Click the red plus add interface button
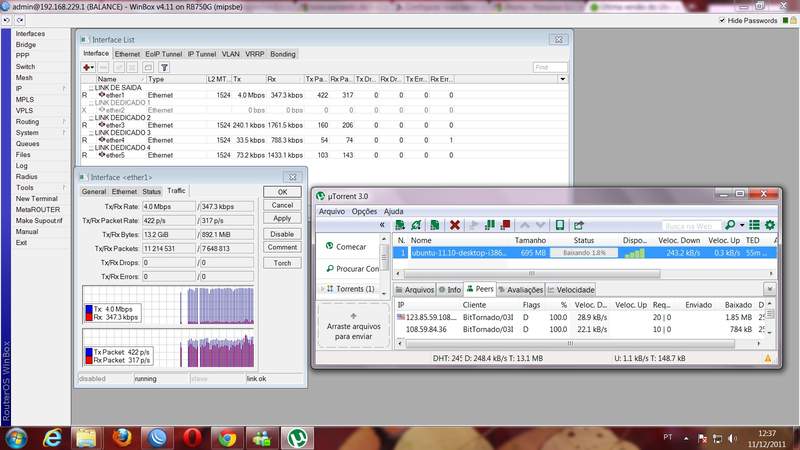800x450 pixels. click(x=87, y=67)
